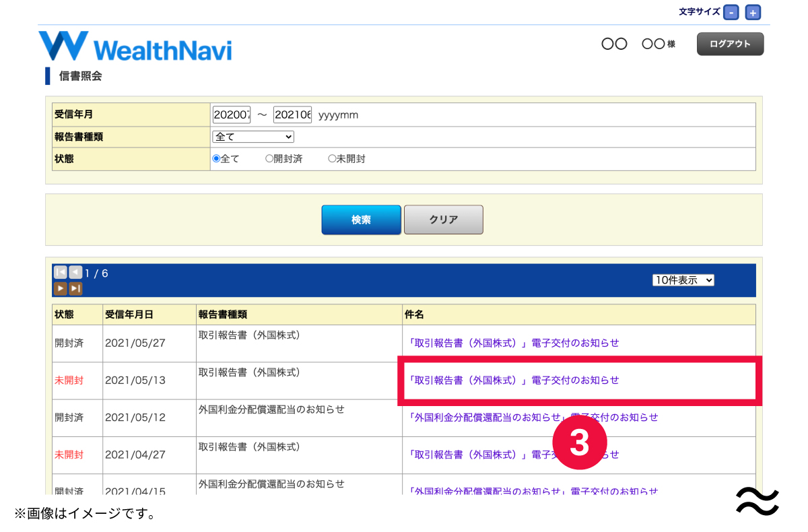The image size is (808, 532).
Task: Click the ログアウト button
Action: pos(730,44)
